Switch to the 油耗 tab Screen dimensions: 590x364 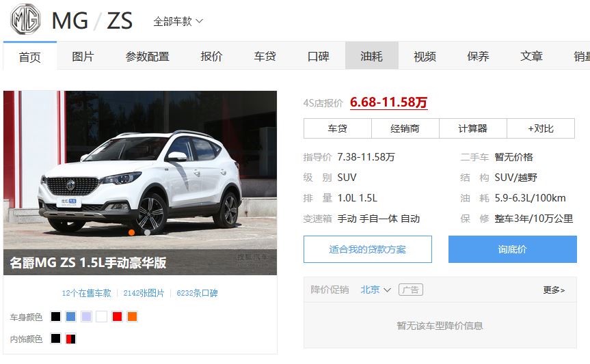pyautogui.click(x=372, y=55)
